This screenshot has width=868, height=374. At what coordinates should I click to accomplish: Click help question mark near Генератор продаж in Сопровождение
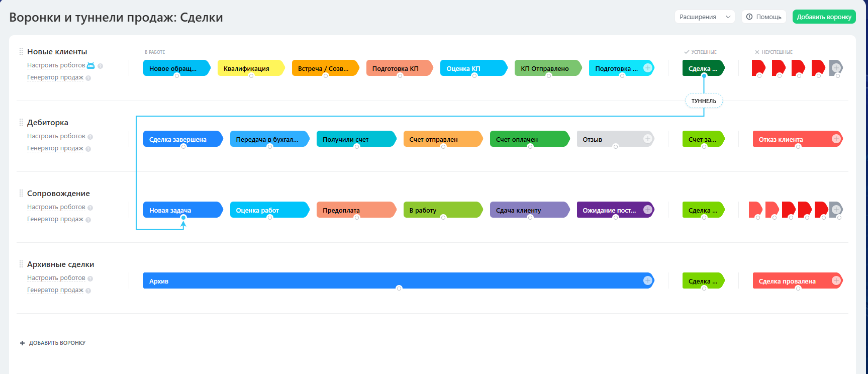88,220
